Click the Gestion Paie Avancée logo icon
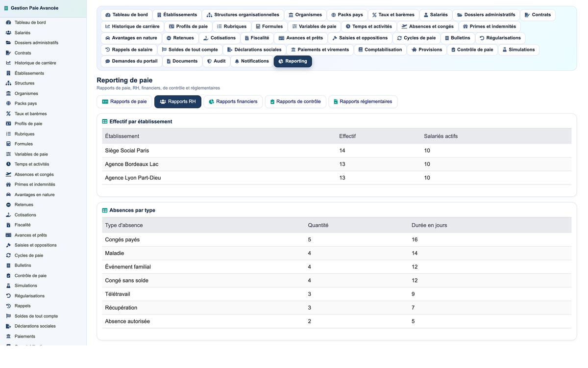588x368 pixels. [x=6, y=8]
